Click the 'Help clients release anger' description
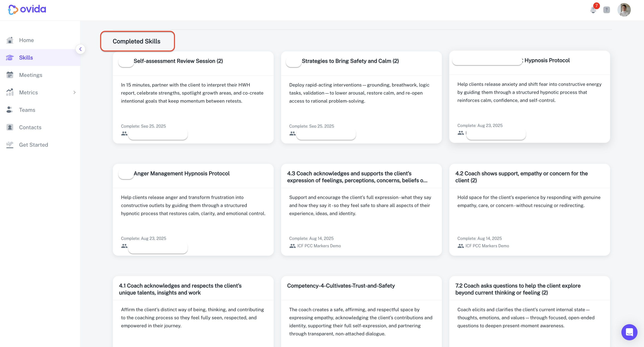644x347 pixels. coord(193,205)
